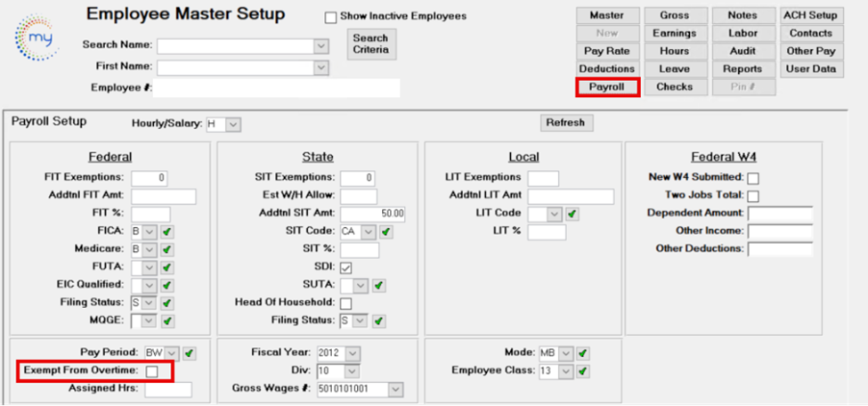Expand the Search Name dropdown
Image resolution: width=868 pixels, height=406 pixels.
(x=320, y=45)
